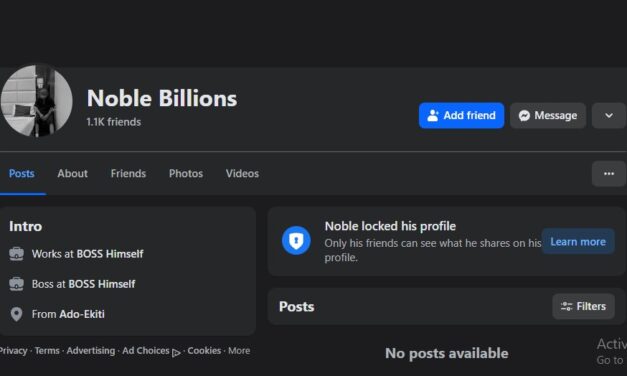627x376 pixels.
Task: Open the Cookies footer link
Action: (x=204, y=351)
